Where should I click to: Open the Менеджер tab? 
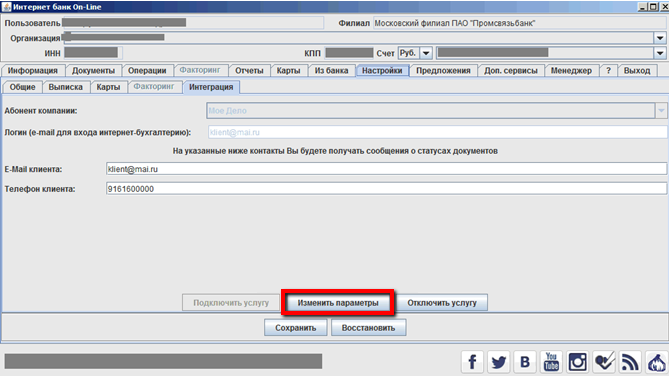click(571, 71)
